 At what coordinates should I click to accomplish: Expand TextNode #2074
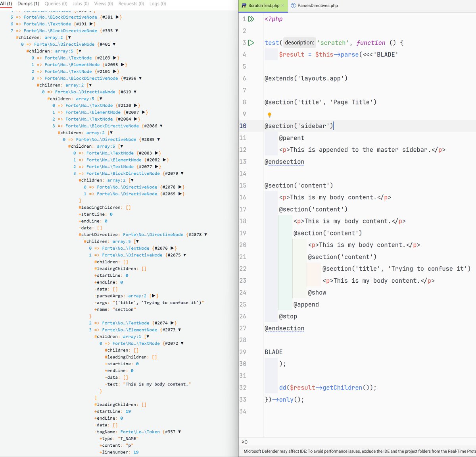coord(172,323)
